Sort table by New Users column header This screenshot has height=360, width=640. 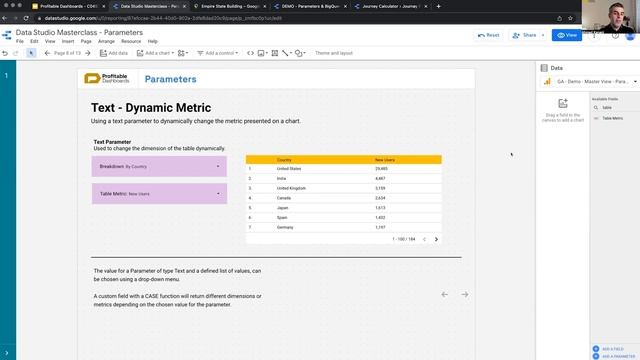(x=384, y=160)
